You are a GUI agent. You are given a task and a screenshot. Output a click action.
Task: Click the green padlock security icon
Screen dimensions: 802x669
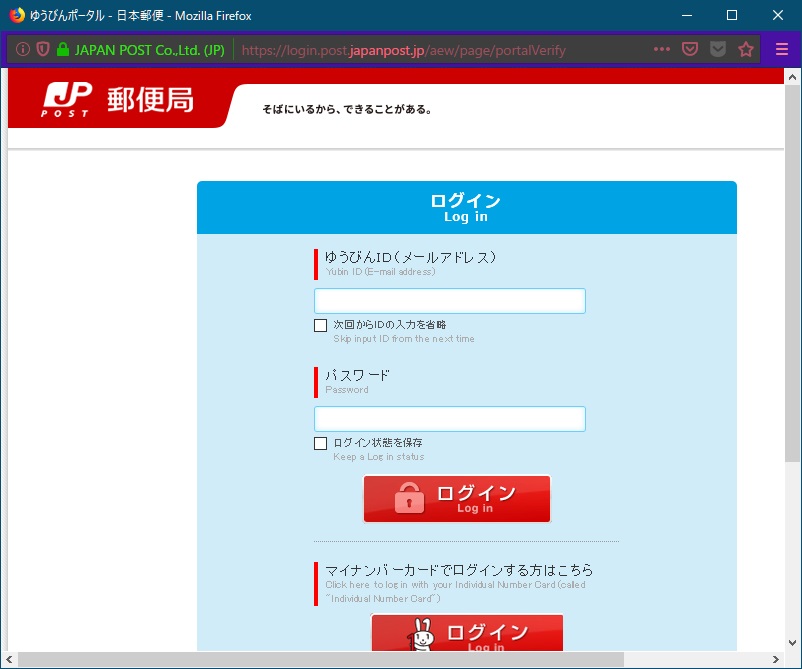click(x=62, y=49)
